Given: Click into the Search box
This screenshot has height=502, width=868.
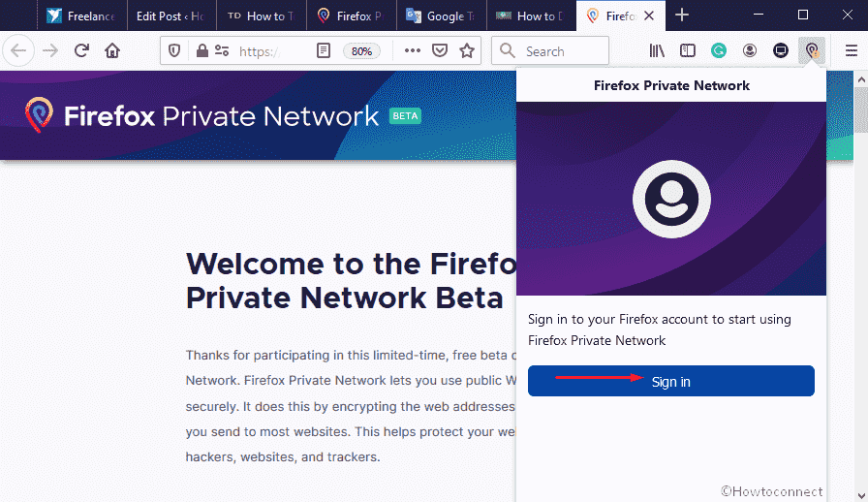Looking at the screenshot, I should pyautogui.click(x=550, y=51).
